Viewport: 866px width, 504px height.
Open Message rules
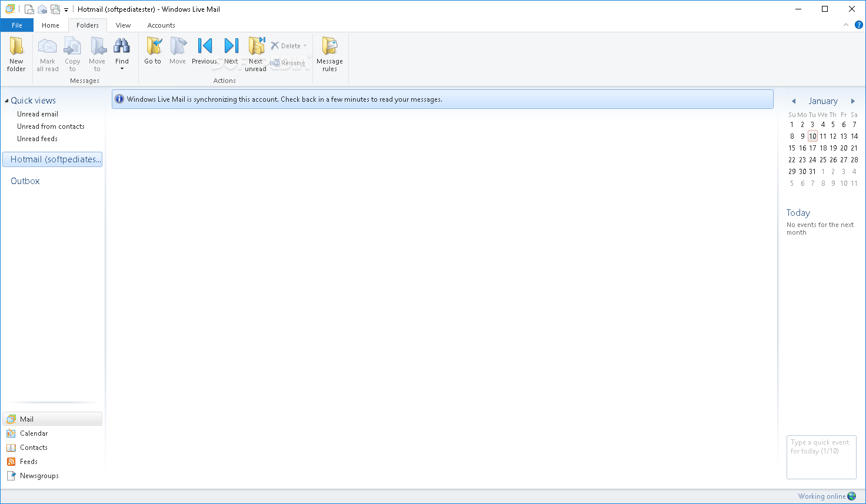tap(329, 54)
